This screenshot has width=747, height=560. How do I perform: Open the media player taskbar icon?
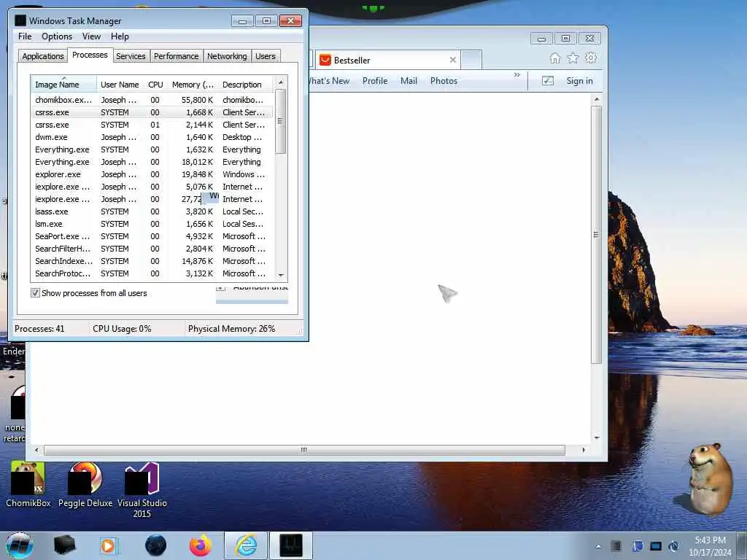pyautogui.click(x=108, y=545)
